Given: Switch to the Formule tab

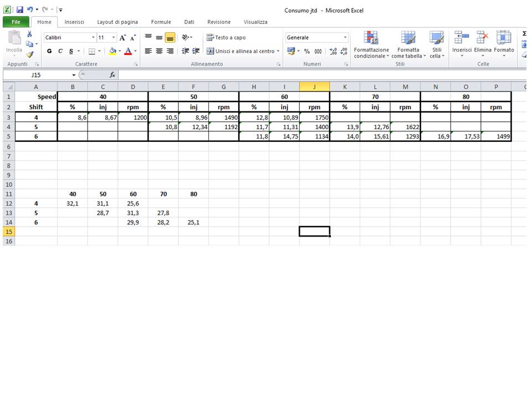Looking at the screenshot, I should [x=161, y=22].
